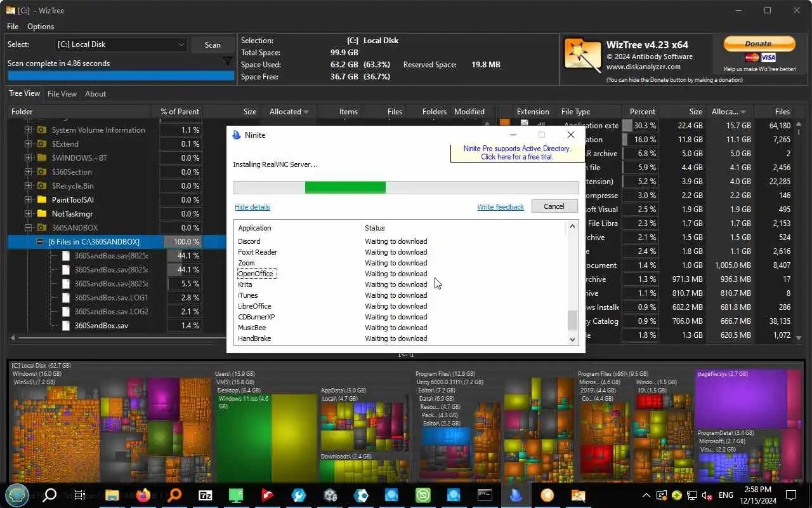Switch to the Tree View tab

24,93
